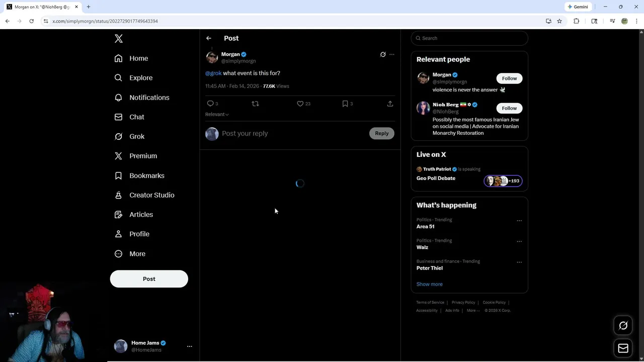Open the Terms of Service link
This screenshot has width=644, height=362.
(430, 302)
